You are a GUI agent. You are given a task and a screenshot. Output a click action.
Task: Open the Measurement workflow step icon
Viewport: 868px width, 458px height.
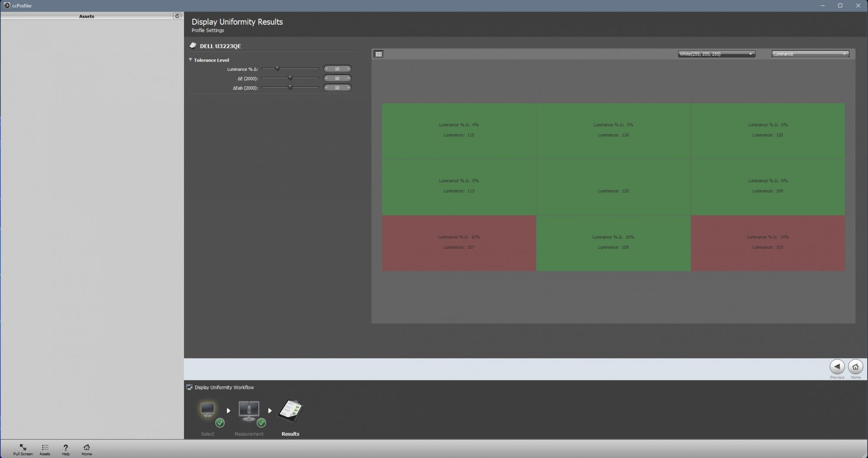(x=249, y=411)
